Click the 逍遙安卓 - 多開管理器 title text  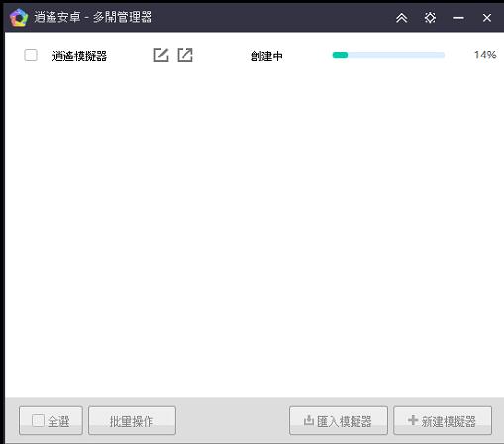click(93, 17)
